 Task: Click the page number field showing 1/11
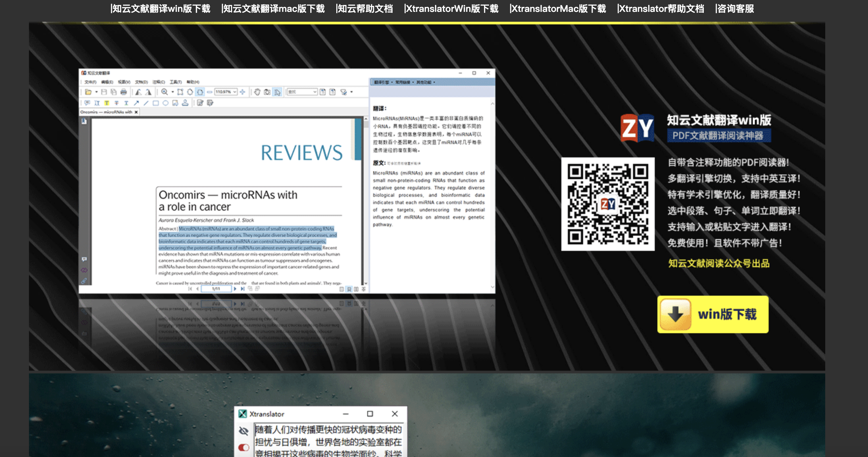[216, 289]
